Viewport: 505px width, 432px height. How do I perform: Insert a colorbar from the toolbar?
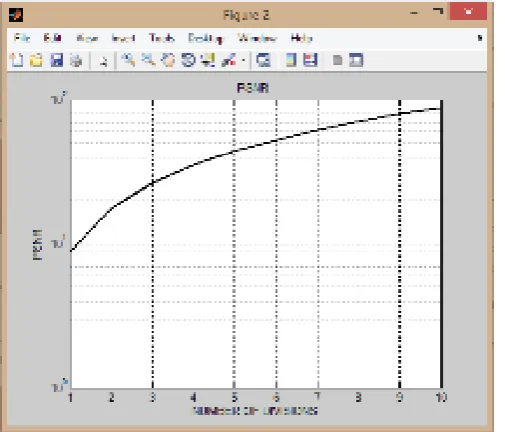tap(291, 60)
